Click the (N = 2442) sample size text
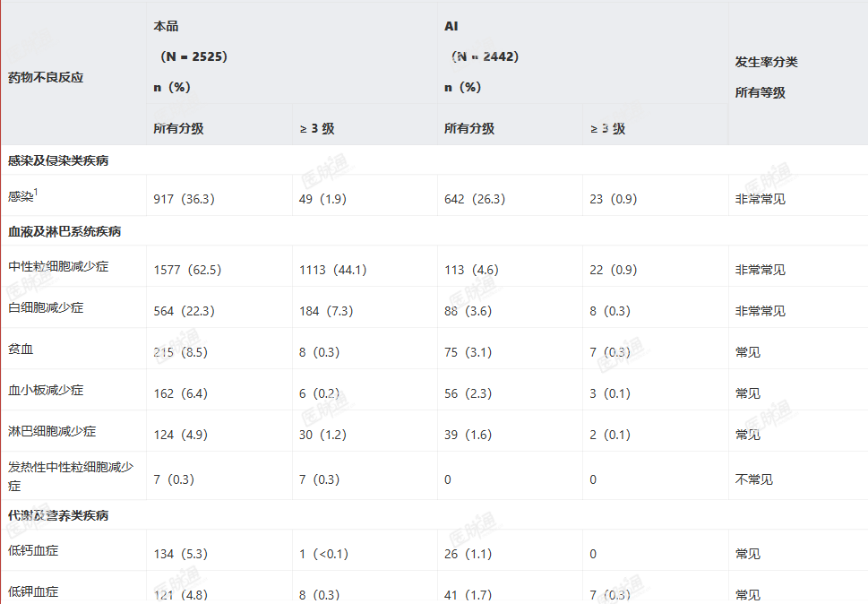The image size is (868, 604). [485, 56]
